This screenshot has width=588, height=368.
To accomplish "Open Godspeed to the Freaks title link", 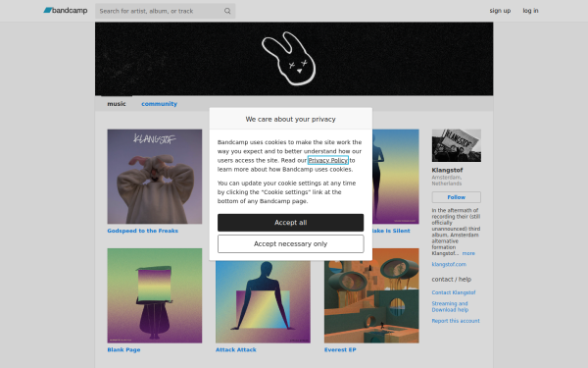I will pyautogui.click(x=142, y=231).
